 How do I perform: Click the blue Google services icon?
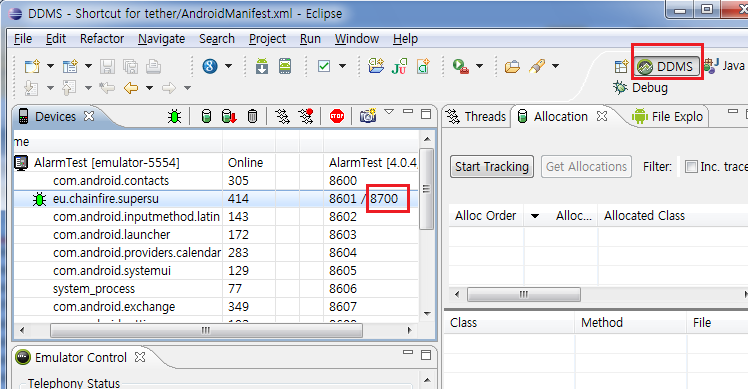pyautogui.click(x=210, y=66)
